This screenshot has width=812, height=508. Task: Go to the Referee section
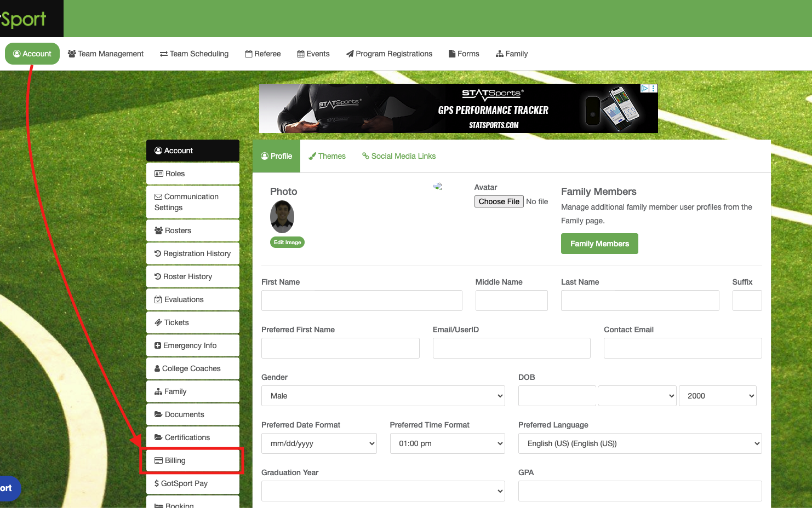263,54
